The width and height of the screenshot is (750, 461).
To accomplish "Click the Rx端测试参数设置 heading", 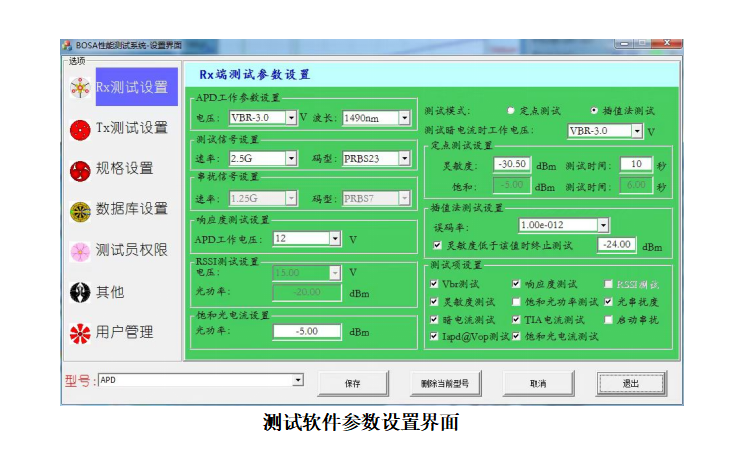I will [x=254, y=75].
